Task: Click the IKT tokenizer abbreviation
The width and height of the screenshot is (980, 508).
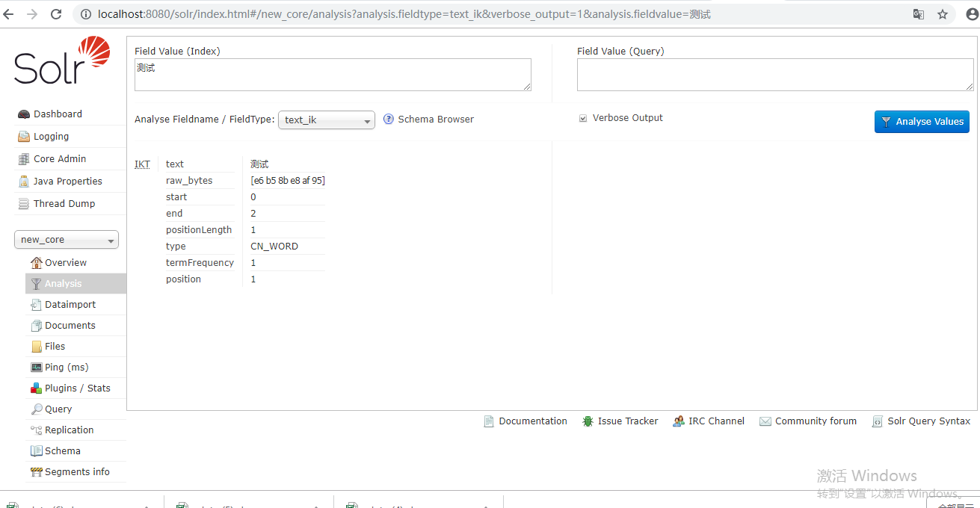Action: click(142, 164)
